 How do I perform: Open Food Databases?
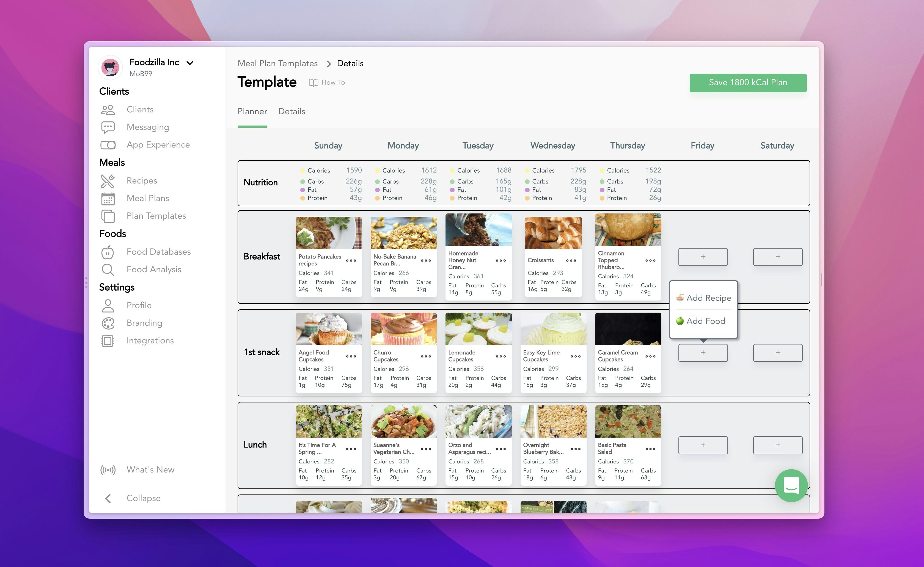(x=158, y=252)
